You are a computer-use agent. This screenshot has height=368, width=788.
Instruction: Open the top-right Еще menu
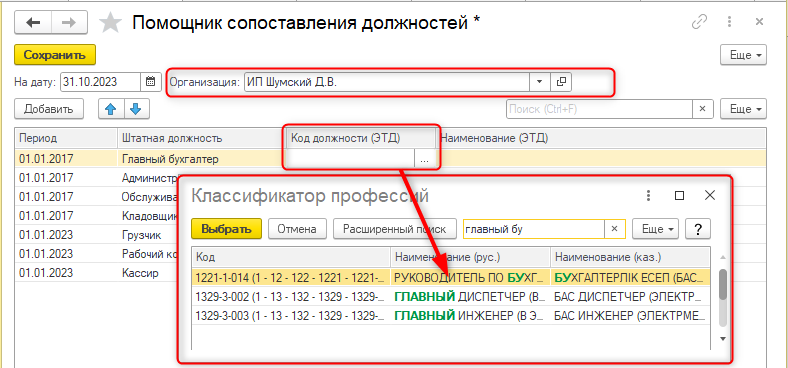744,55
